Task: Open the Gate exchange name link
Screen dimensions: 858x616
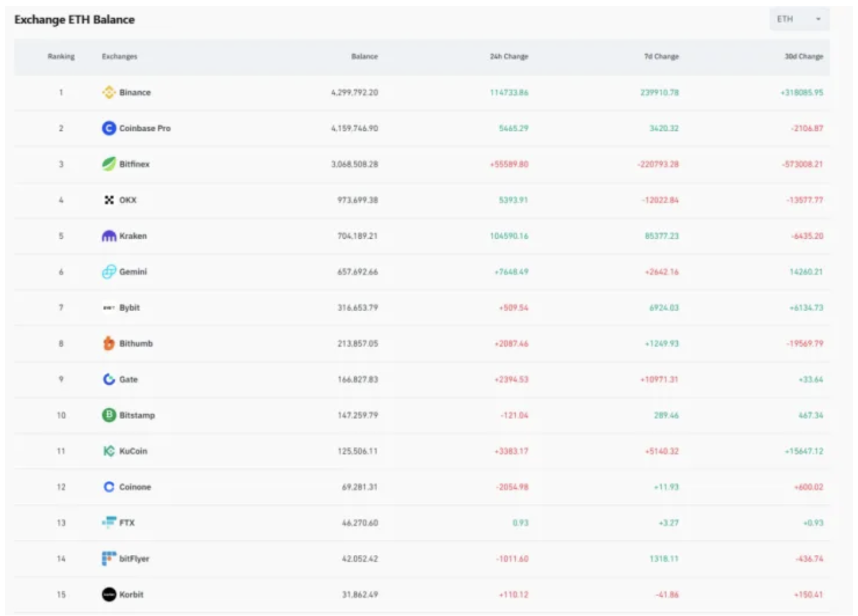Action: tap(128, 379)
